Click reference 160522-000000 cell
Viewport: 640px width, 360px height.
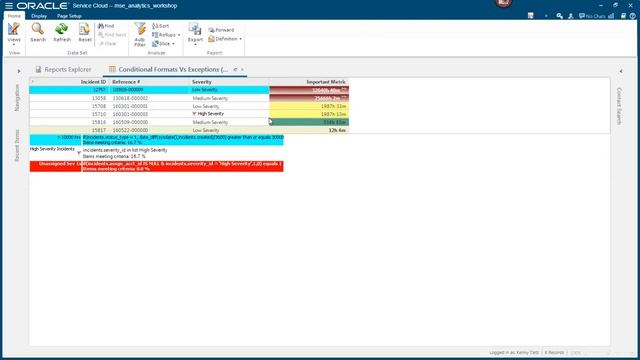point(130,130)
